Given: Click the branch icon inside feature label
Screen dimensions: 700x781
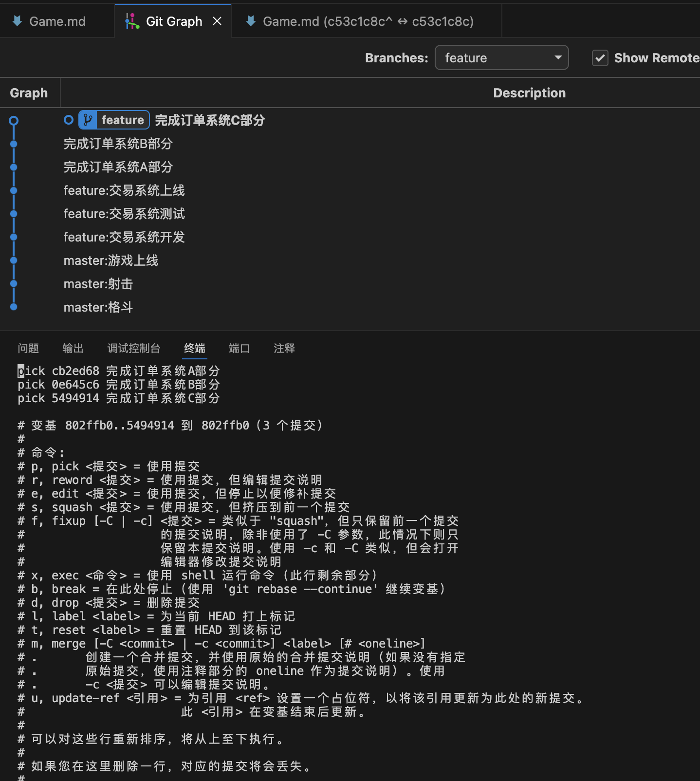Looking at the screenshot, I should click(x=88, y=120).
